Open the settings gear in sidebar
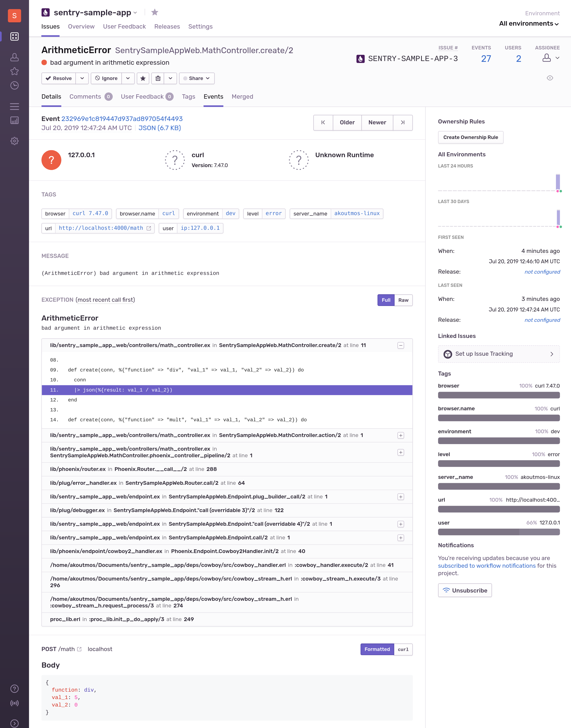Viewport: 571px width, 728px height. (x=14, y=141)
